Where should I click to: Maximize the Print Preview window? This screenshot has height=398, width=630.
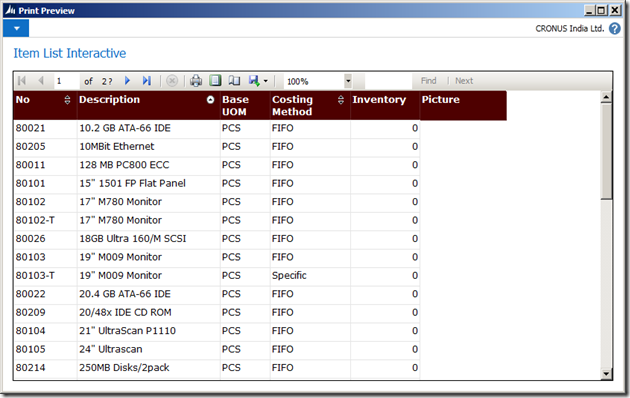(601, 10)
